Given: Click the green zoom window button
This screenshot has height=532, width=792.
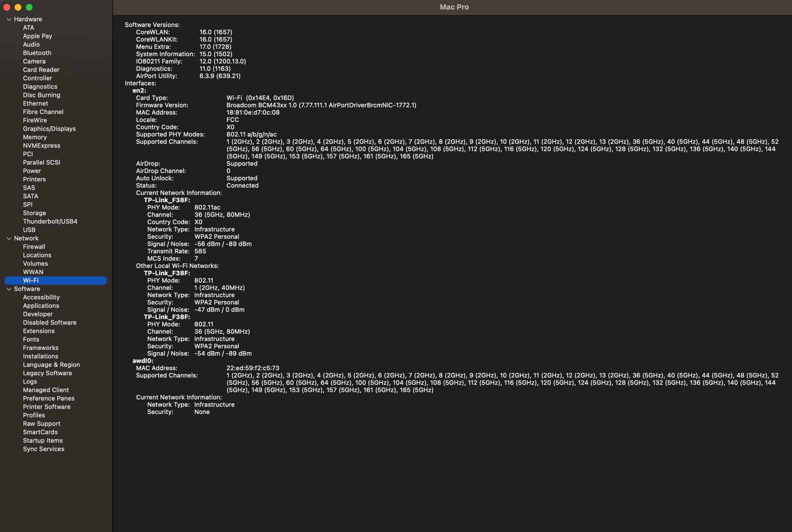Looking at the screenshot, I should [29, 7].
